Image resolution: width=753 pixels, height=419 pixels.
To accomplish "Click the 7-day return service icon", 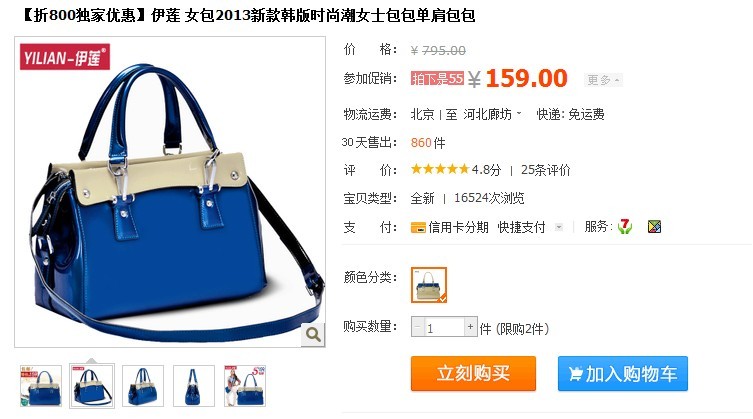I will [x=624, y=226].
